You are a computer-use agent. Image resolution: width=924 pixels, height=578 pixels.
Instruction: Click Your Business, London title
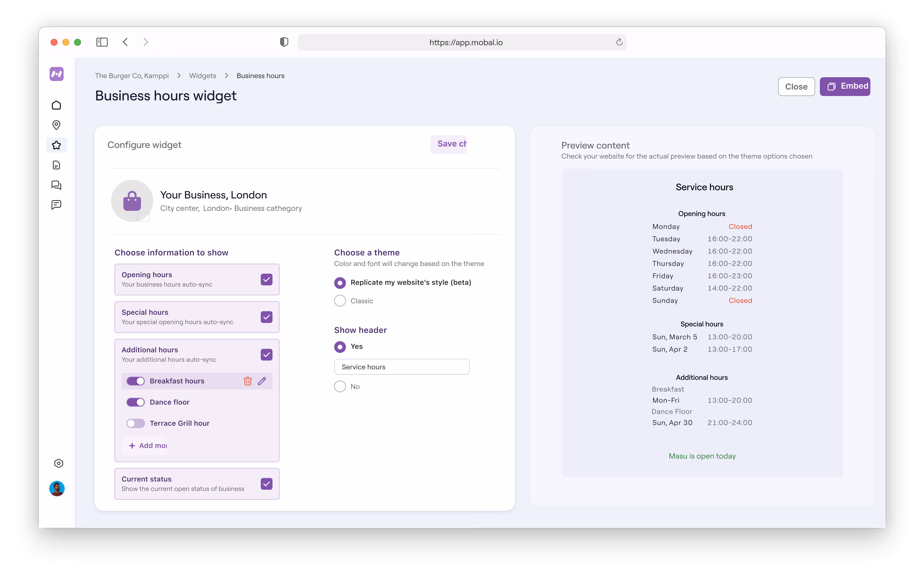coord(213,195)
